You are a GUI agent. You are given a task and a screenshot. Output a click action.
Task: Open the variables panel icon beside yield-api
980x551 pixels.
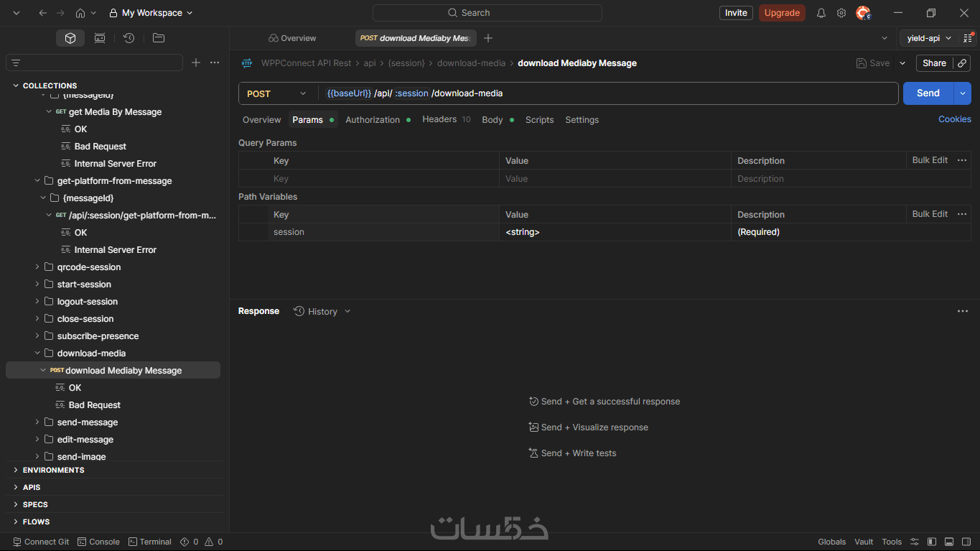[968, 38]
